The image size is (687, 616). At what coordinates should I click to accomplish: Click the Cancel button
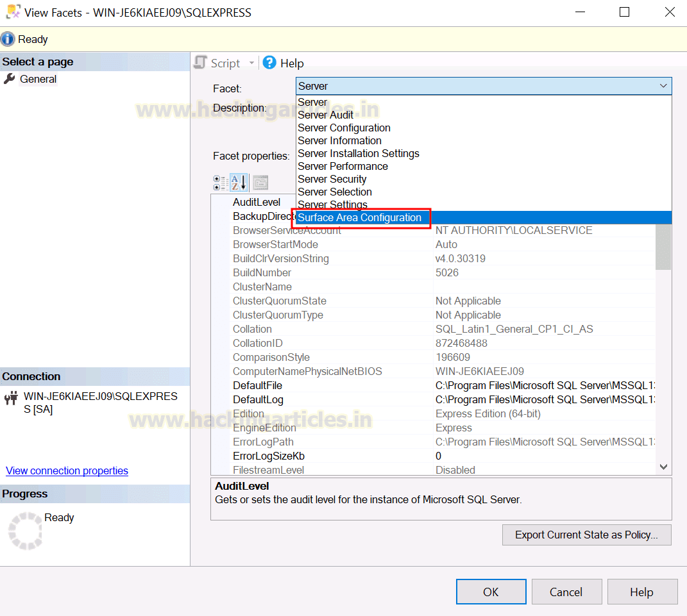(566, 592)
